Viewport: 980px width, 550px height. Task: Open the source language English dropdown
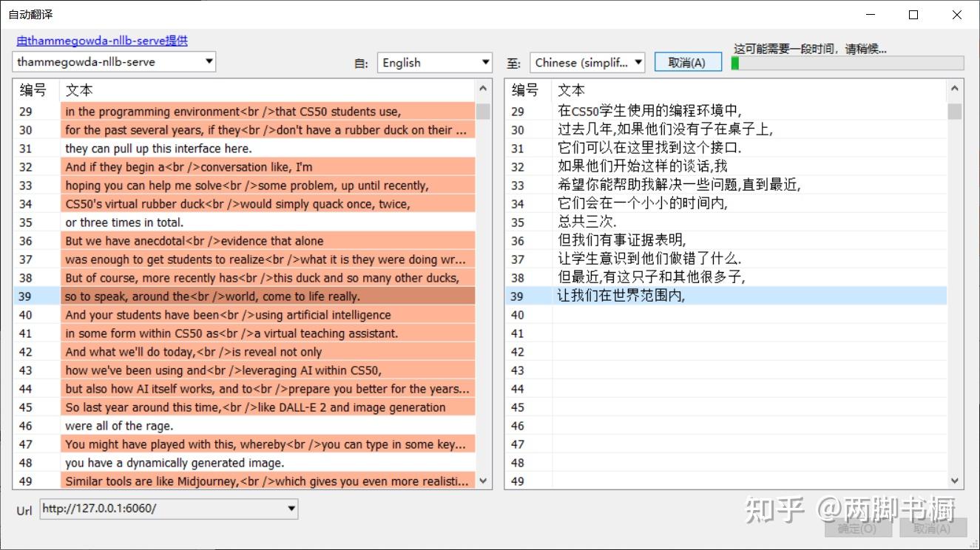tap(435, 63)
